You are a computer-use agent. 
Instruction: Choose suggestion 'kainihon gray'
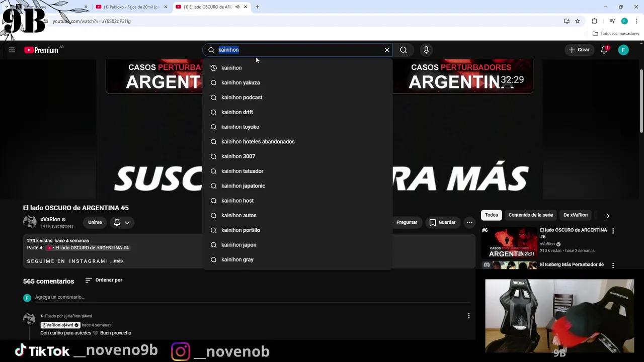pos(297,259)
